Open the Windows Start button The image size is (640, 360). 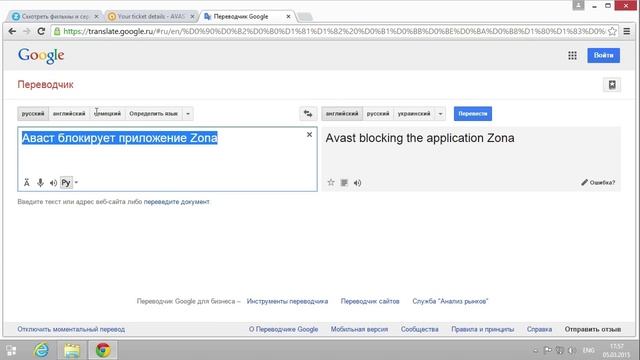point(11,350)
